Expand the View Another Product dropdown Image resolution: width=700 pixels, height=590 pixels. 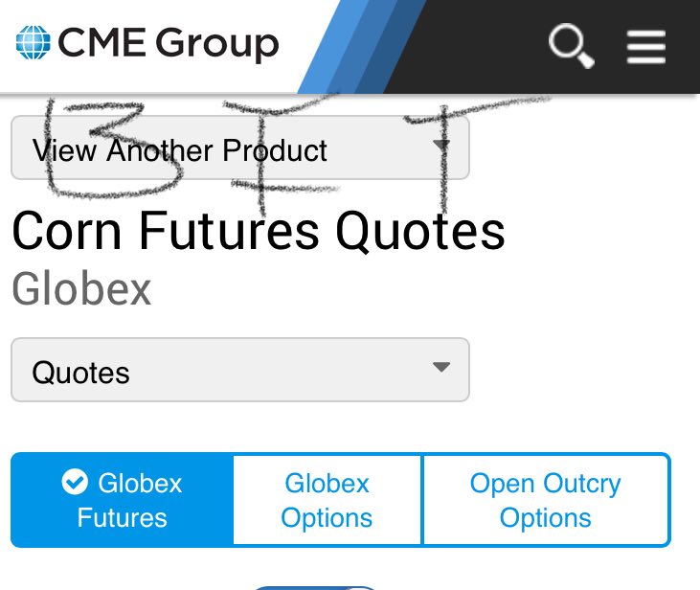pyautogui.click(x=240, y=147)
